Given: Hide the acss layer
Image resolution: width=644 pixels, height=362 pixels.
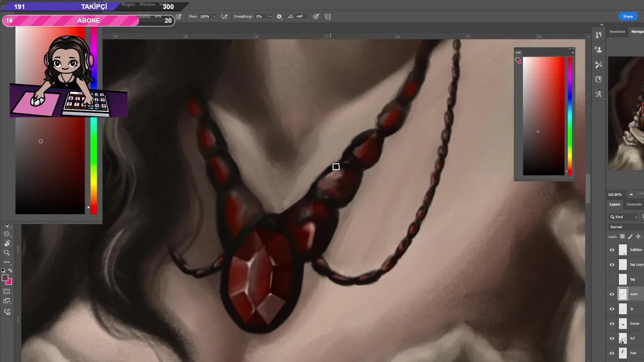Looking at the screenshot, I should pos(612,294).
